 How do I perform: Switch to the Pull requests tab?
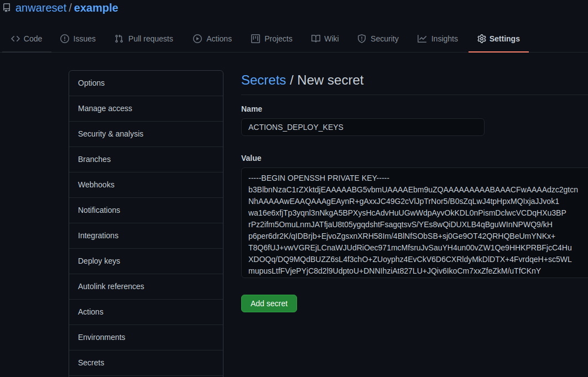click(x=150, y=39)
